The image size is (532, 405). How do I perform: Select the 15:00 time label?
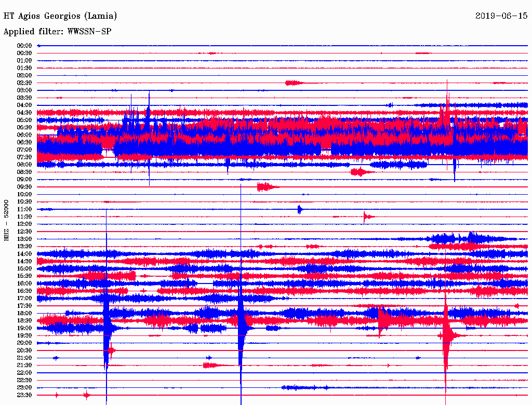point(24,269)
